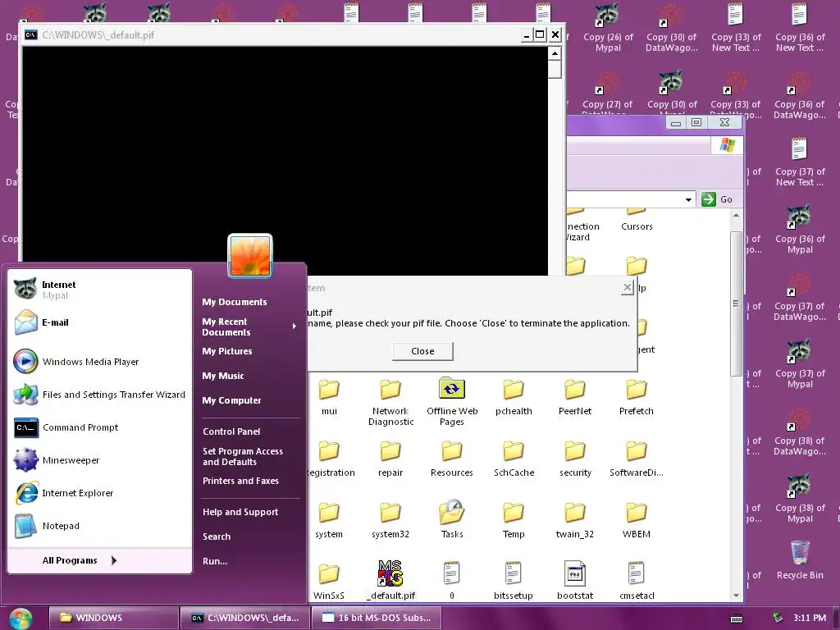Click the 3:11 PM taskbar clock
This screenshot has width=840, height=630.
tap(810, 618)
